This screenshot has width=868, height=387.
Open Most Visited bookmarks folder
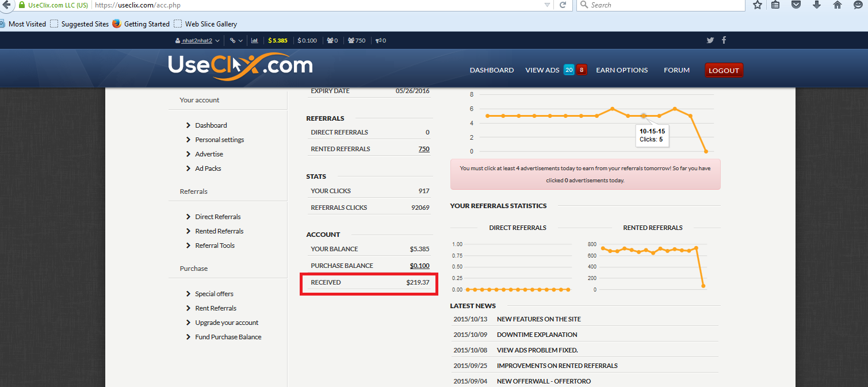[23, 24]
